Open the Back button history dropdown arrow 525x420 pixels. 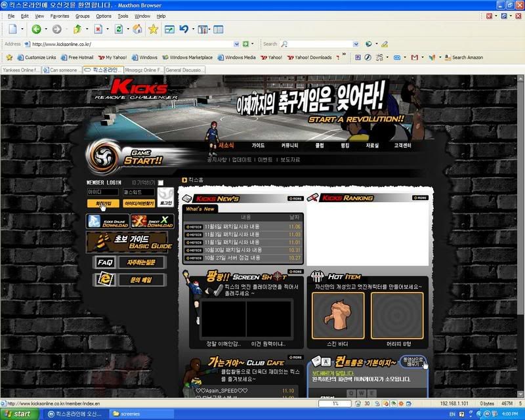[x=45, y=30]
